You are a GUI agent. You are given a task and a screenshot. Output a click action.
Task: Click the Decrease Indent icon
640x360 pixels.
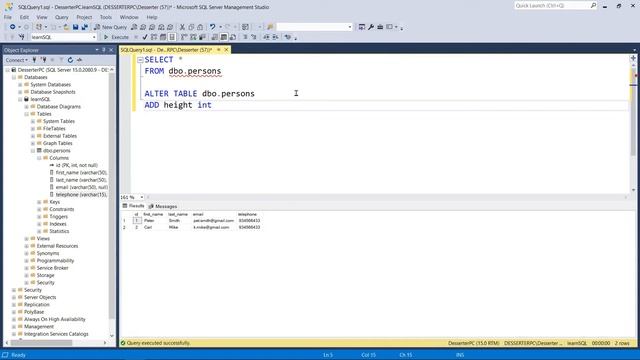[266, 37]
